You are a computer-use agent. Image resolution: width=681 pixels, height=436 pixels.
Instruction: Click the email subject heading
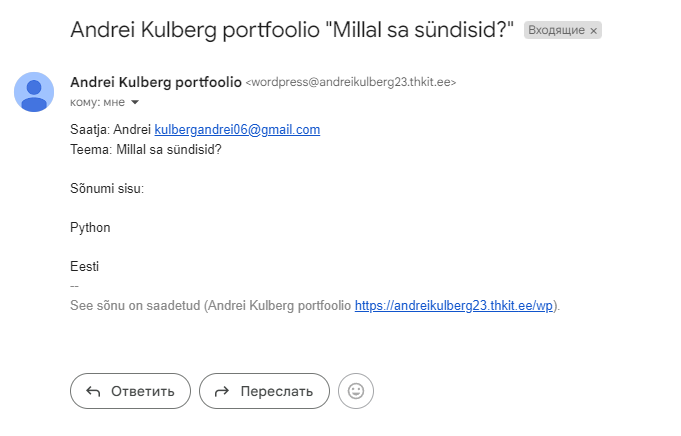[292, 29]
